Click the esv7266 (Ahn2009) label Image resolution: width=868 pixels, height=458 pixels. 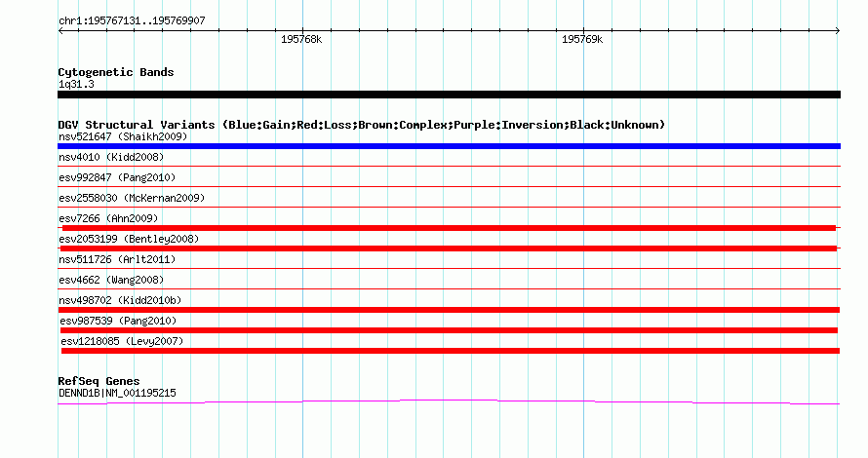[108, 218]
